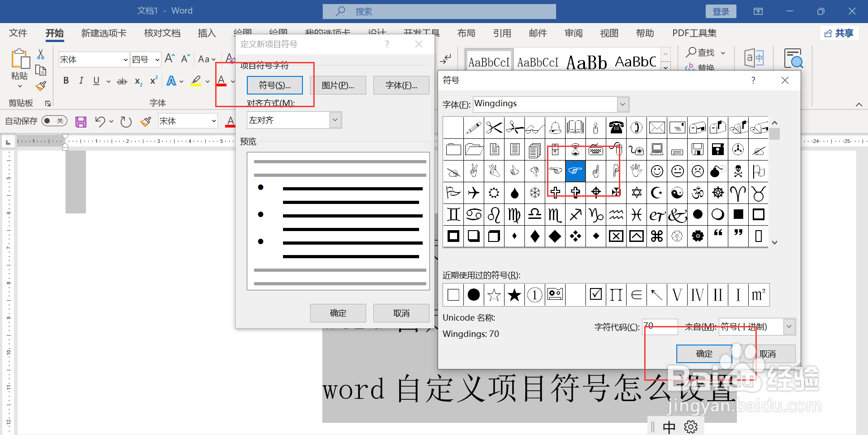This screenshot has width=868, height=435.
Task: Switch to the 插入 tab
Action: 207,33
